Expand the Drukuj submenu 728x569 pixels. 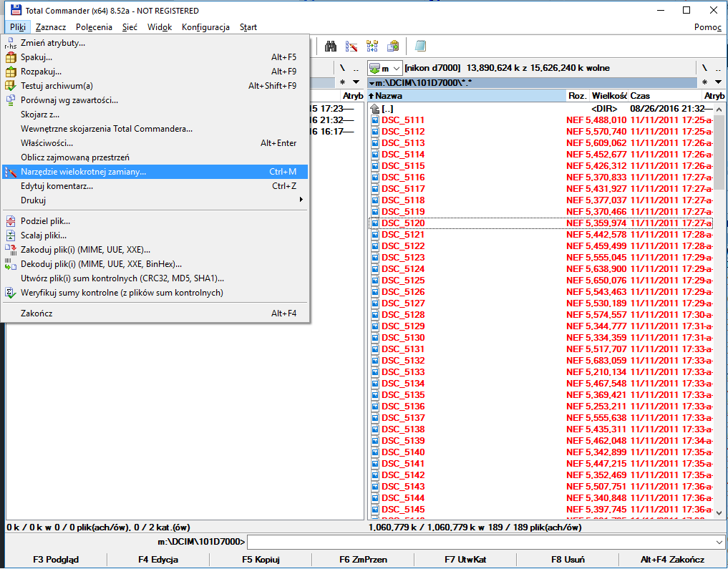point(155,200)
